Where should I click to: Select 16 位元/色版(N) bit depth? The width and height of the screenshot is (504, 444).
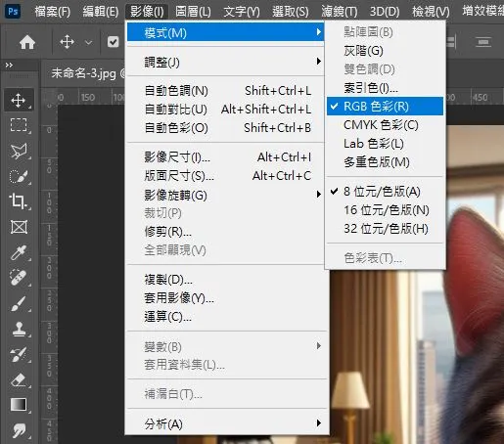385,210
